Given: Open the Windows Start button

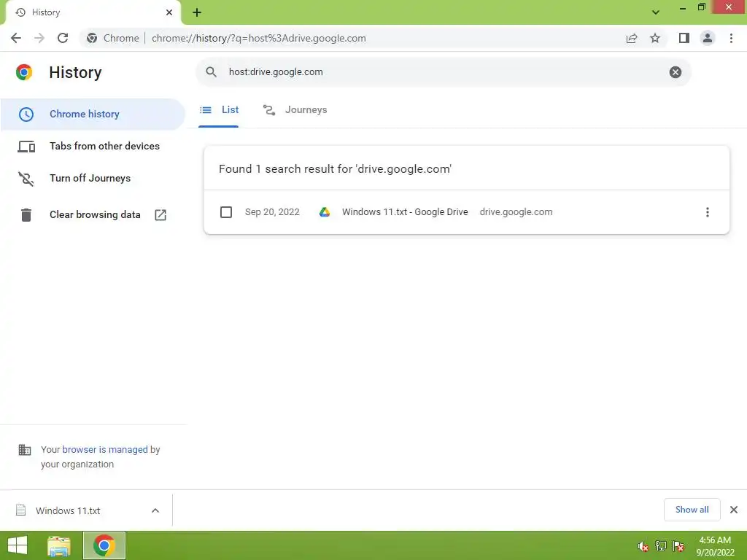Looking at the screenshot, I should (x=18, y=545).
